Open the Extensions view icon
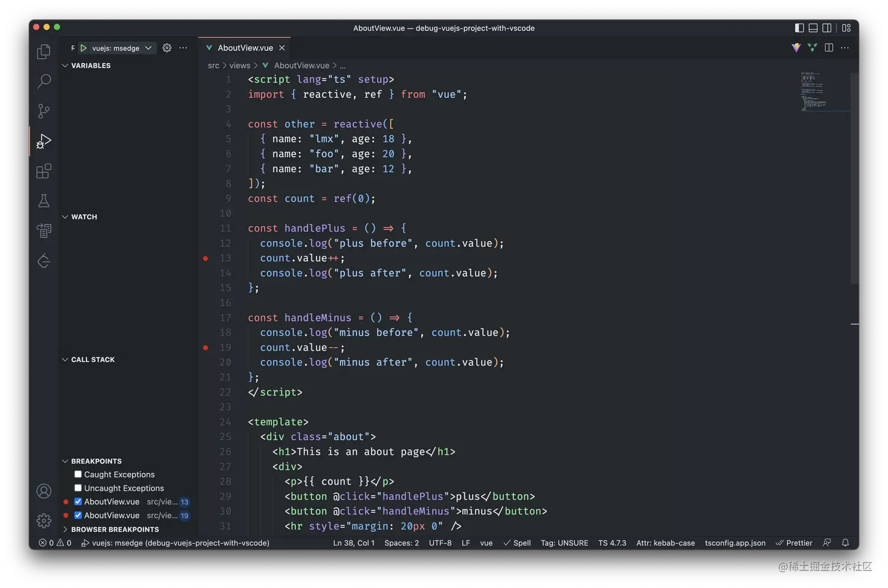This screenshot has width=888, height=588. [x=43, y=171]
